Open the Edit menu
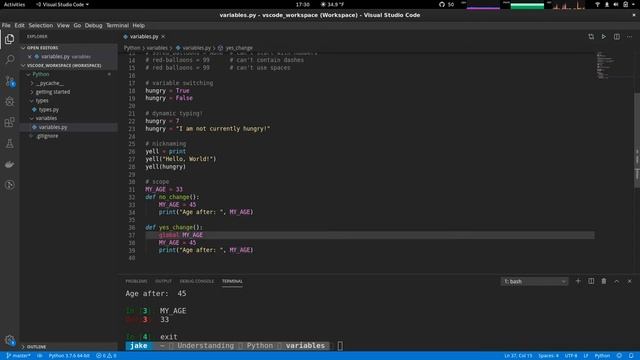 pos(19,25)
